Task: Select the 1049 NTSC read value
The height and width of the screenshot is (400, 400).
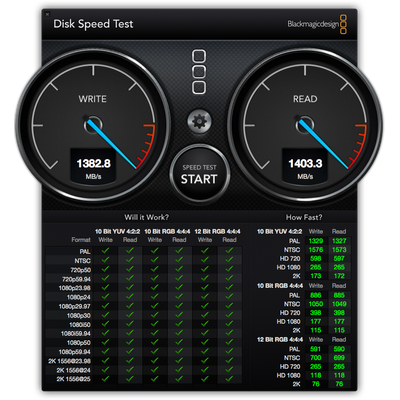Action: (339, 304)
